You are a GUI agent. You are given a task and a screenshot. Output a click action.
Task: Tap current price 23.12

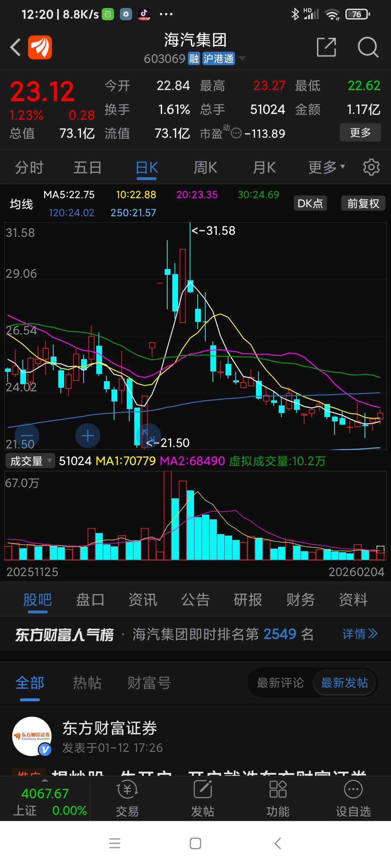click(42, 91)
